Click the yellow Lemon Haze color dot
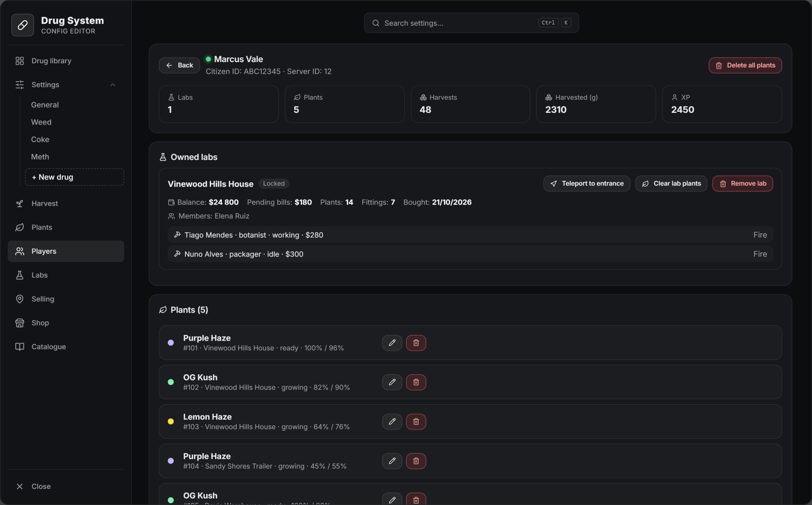The width and height of the screenshot is (812, 505). tap(171, 421)
